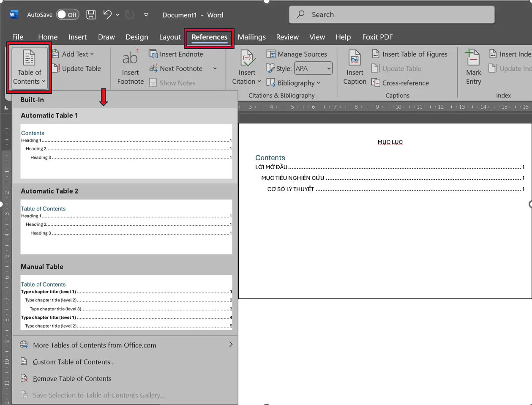The image size is (532, 405).
Task: Select the Automatic Table 2 preview
Action: point(126,227)
